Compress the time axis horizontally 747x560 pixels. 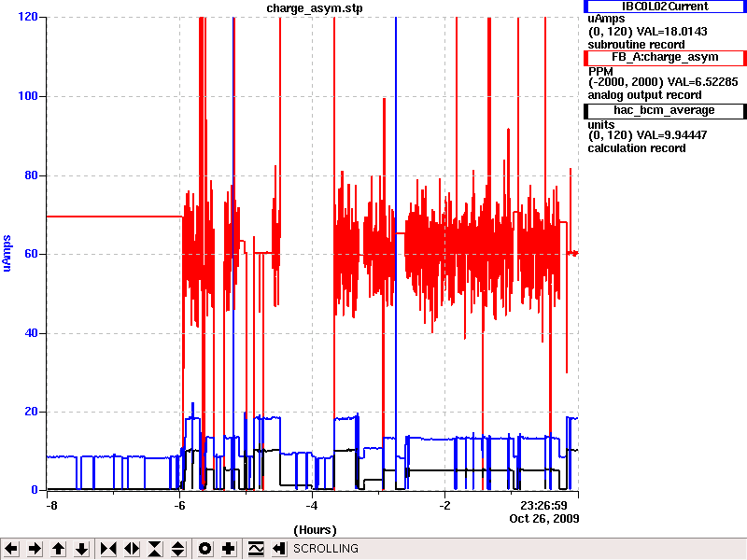point(108,549)
